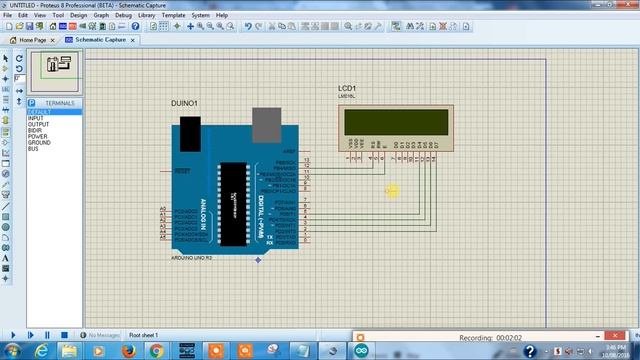
Task: Open the Template menu
Action: 173,15
